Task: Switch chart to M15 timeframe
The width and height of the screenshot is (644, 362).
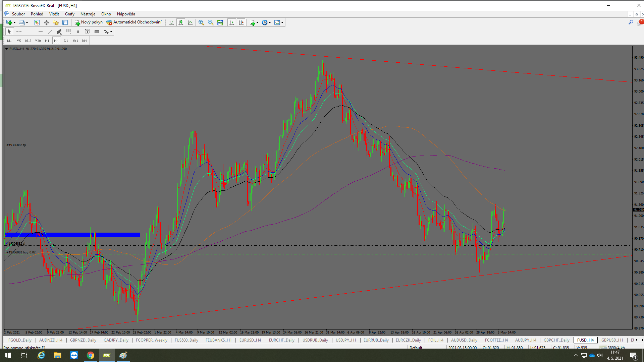Action: point(28,41)
